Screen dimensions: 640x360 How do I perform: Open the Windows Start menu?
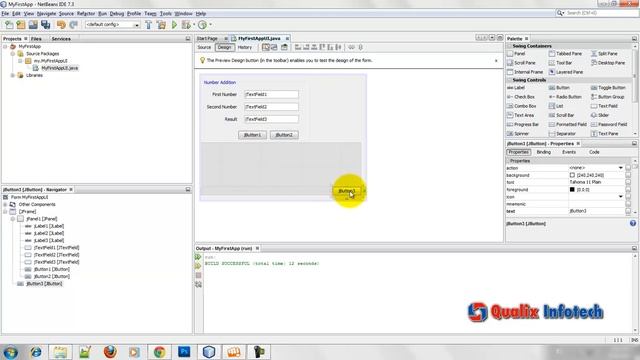pos(11,352)
